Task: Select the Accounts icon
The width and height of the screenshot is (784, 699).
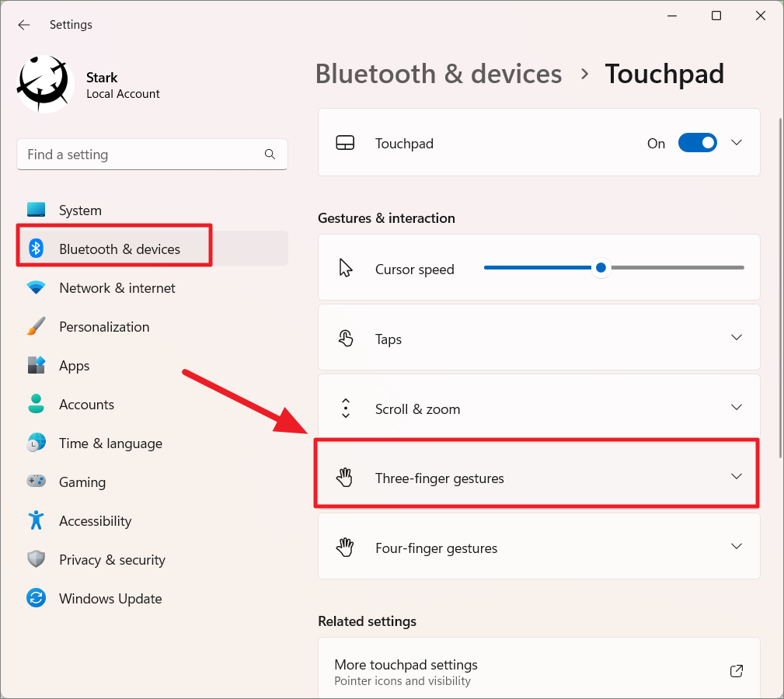Action: [x=37, y=404]
